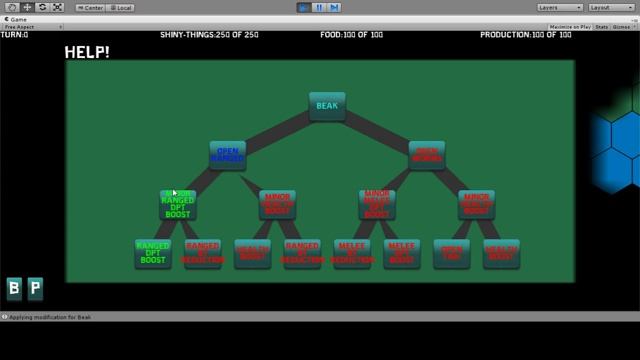Click the red OPEN MELEE node

click(427, 155)
